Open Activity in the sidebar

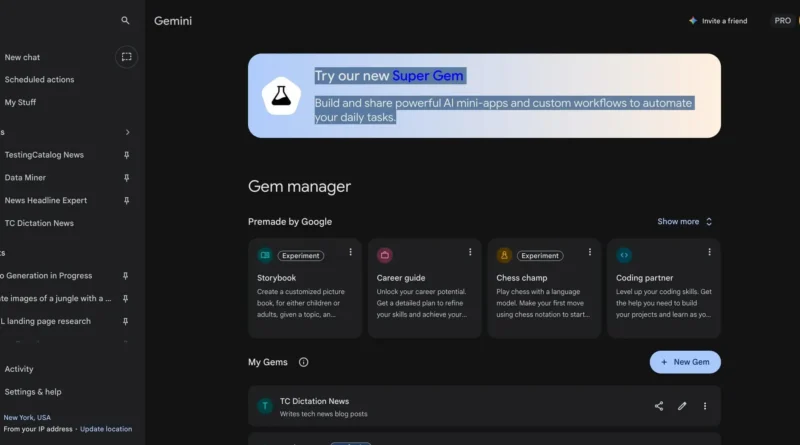(19, 369)
